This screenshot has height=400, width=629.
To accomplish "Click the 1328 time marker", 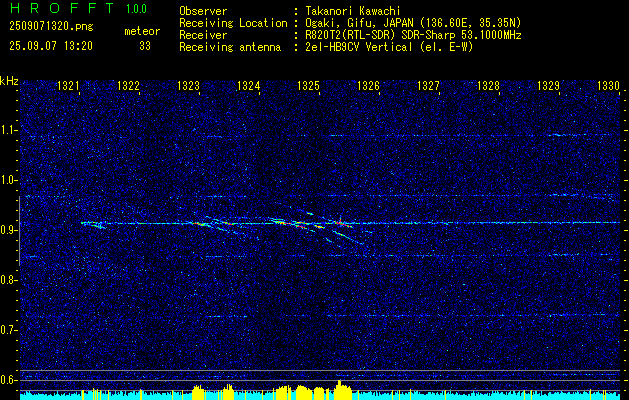I will (488, 86).
